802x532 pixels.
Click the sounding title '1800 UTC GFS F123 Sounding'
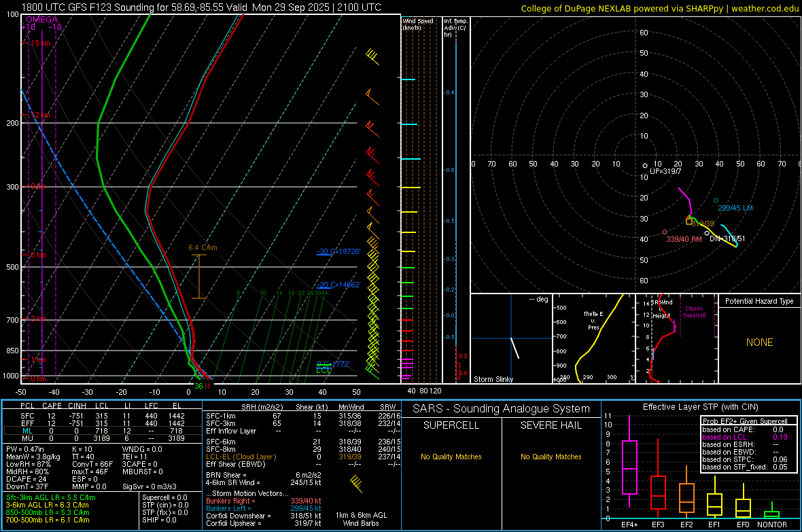pyautogui.click(x=88, y=7)
